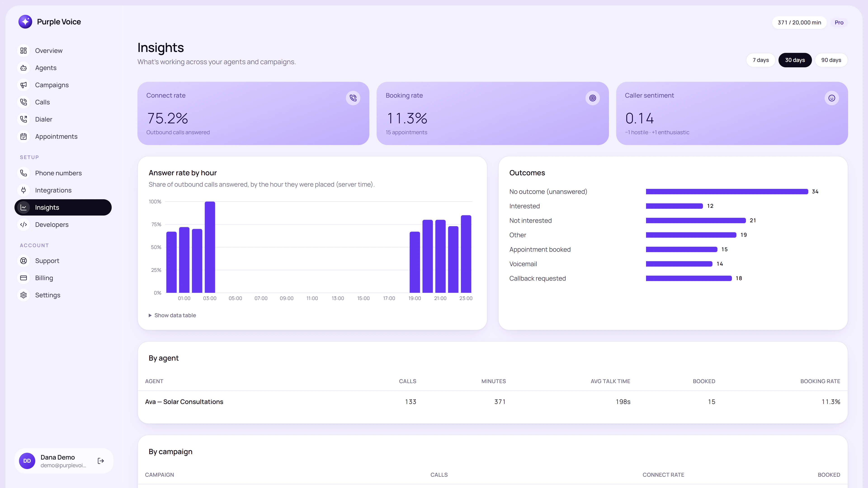Click the DD avatar circle

(27, 461)
